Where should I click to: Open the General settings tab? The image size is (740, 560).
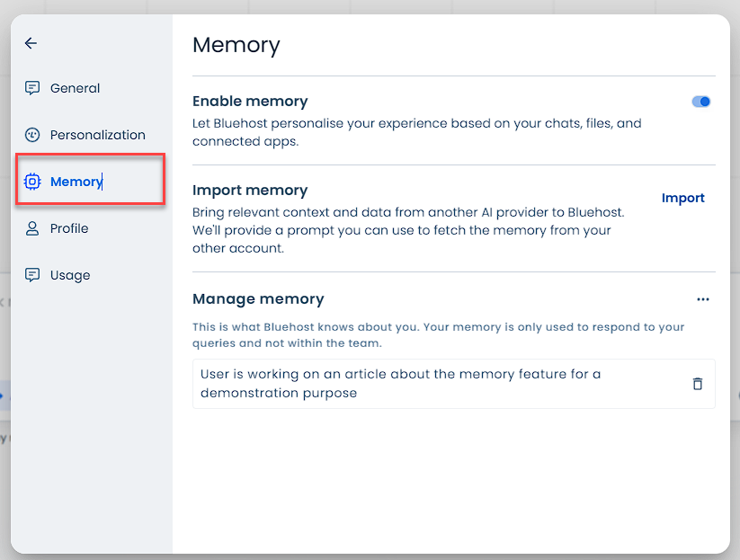click(75, 88)
